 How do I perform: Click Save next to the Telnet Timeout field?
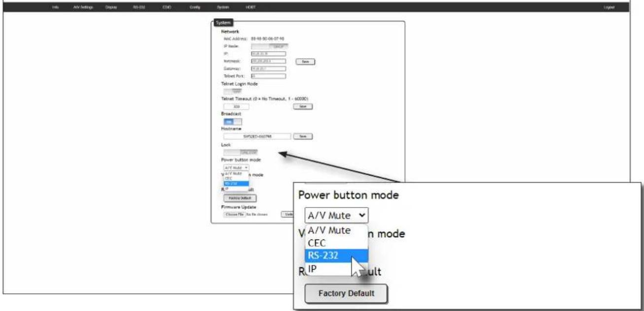point(303,106)
